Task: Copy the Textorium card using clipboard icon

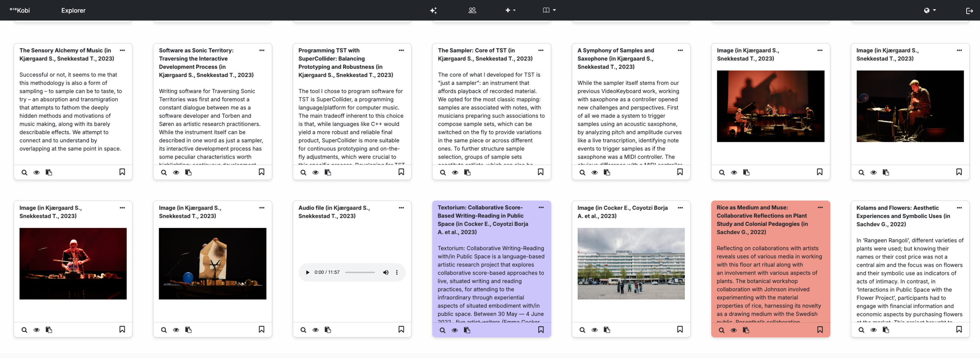Action: [467, 330]
